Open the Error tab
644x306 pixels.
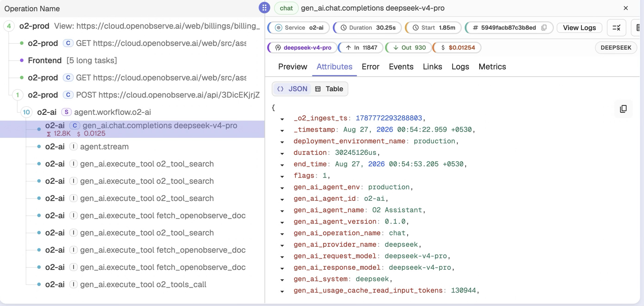coord(370,67)
